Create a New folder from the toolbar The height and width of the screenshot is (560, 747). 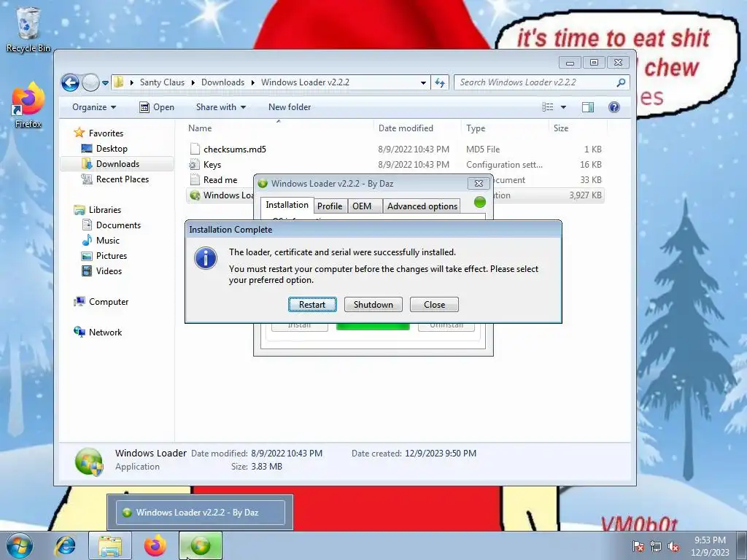pos(289,107)
